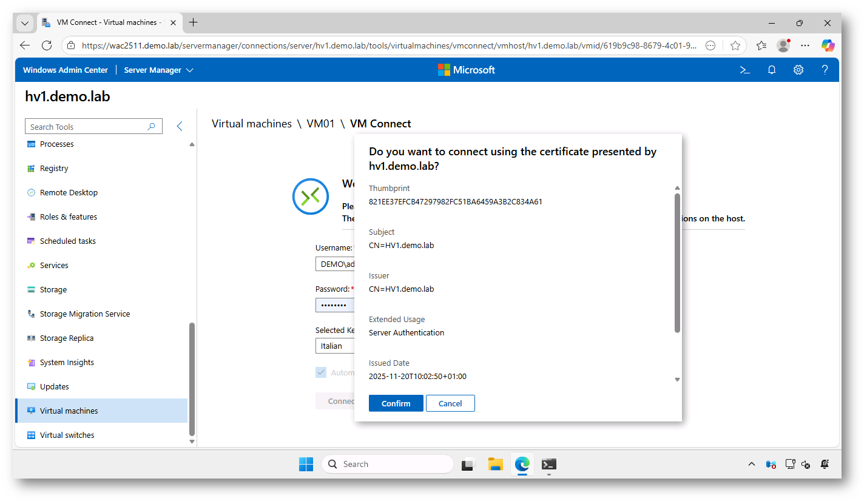867x504 pixels.
Task: Open Terminal from the taskbar
Action: coord(548,464)
